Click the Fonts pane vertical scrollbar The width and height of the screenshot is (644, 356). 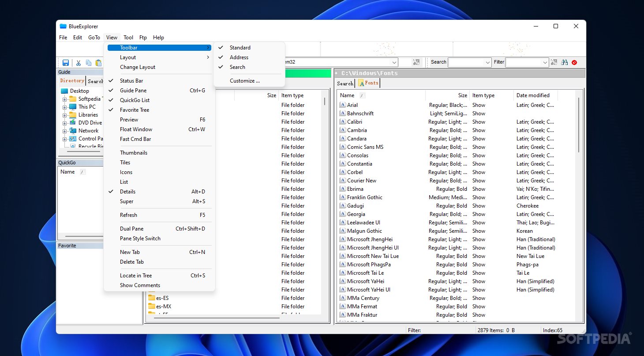pyautogui.click(x=579, y=125)
